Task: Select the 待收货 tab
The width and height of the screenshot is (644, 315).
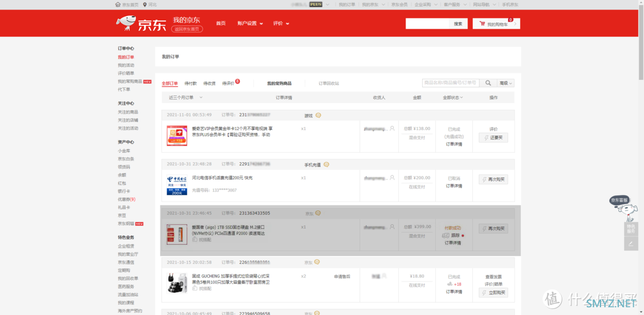Action: point(209,84)
